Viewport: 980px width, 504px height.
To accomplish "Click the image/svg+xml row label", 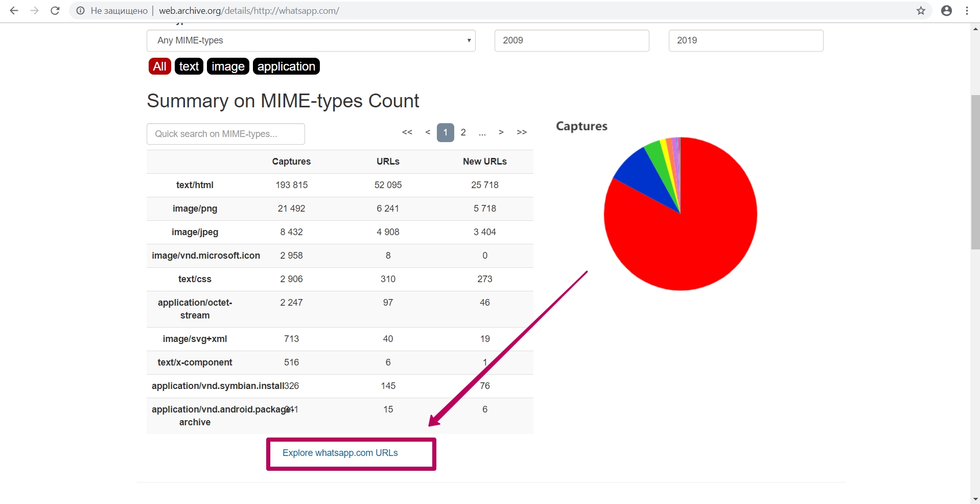I will click(195, 339).
